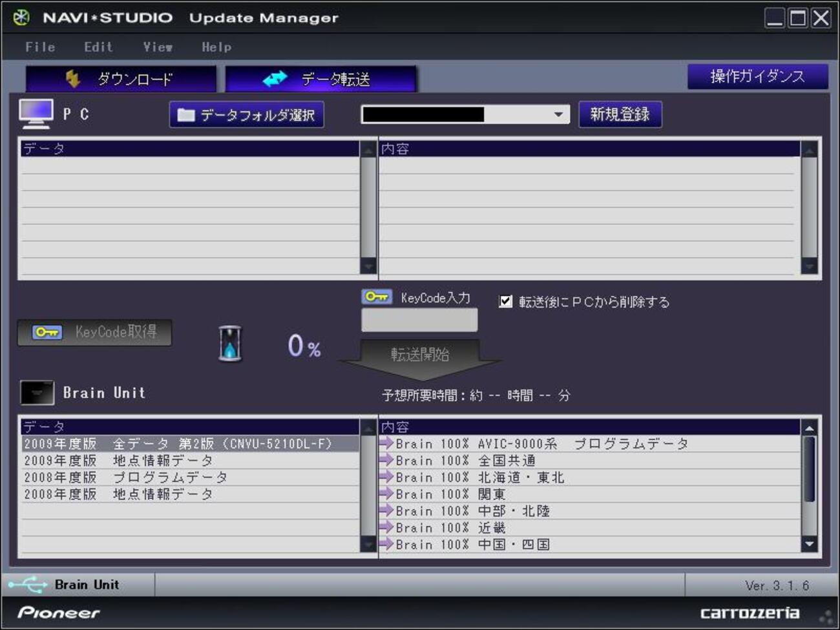The image size is (840, 630).
Task: Click Brain 100% 関東 text
Action: pyautogui.click(x=450, y=494)
